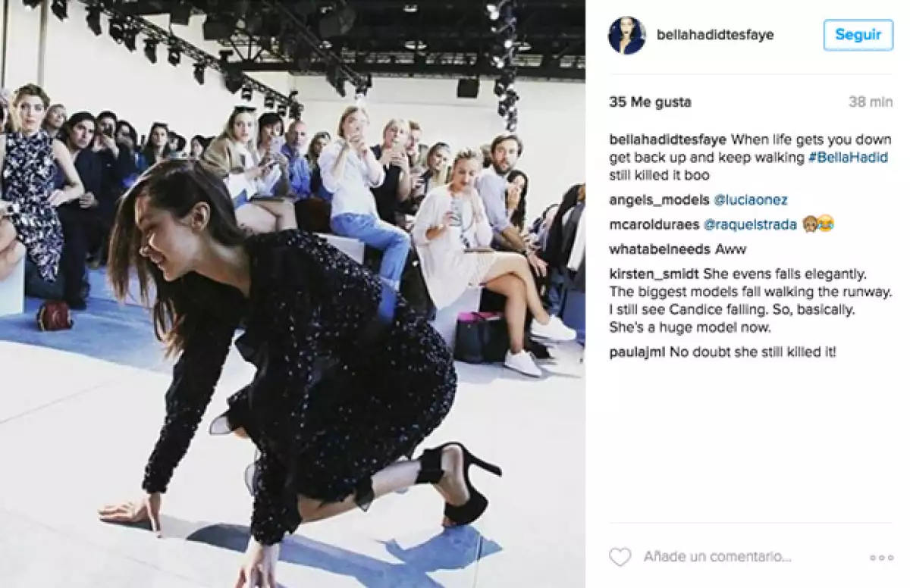
Task: Open the three-dot more options menu
Action: (881, 558)
